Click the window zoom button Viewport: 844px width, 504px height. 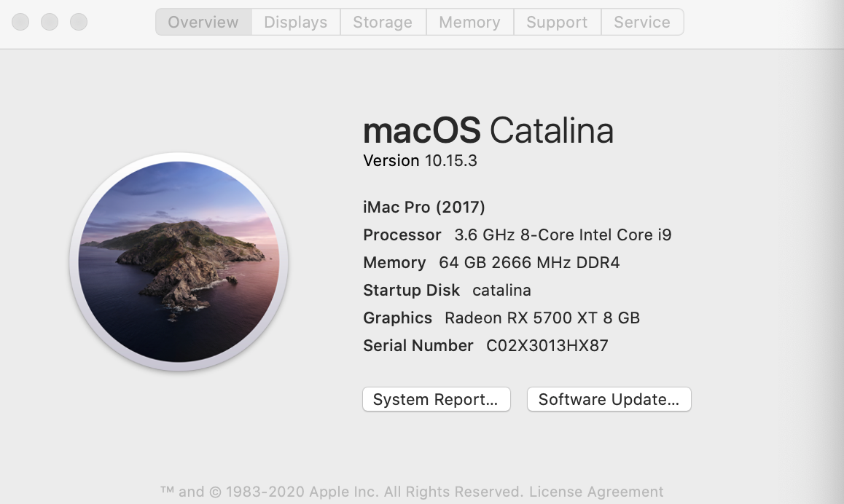click(x=79, y=22)
